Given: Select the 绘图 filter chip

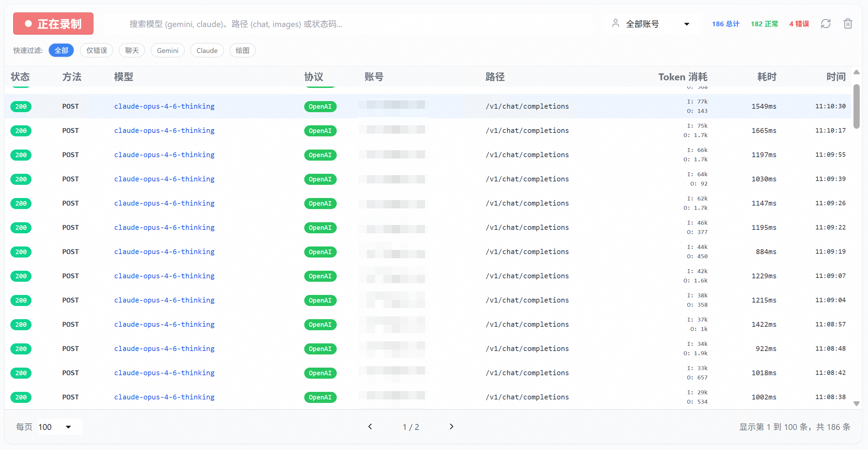Looking at the screenshot, I should pos(242,51).
